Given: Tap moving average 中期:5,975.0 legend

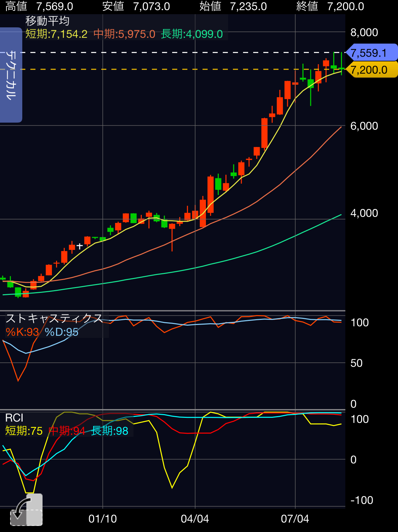Looking at the screenshot, I should click(x=124, y=34).
